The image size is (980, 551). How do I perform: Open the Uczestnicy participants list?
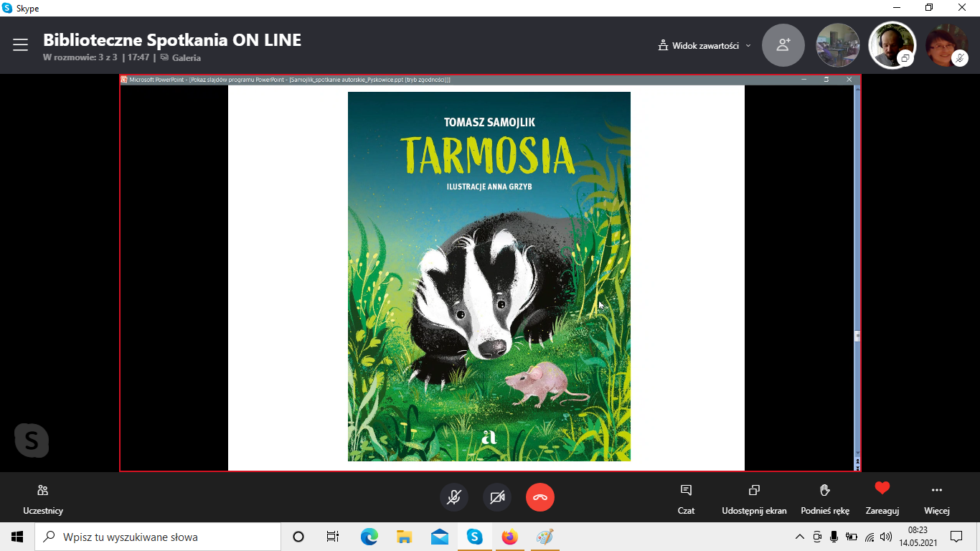pyautogui.click(x=43, y=498)
